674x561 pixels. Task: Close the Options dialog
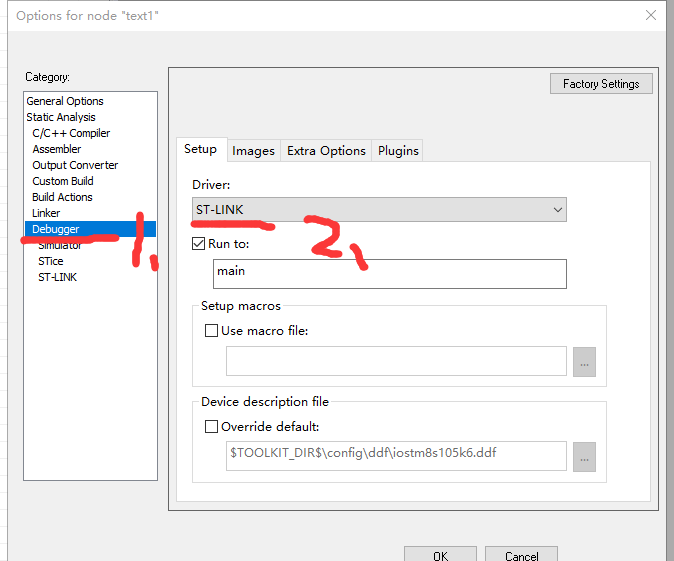coord(651,15)
